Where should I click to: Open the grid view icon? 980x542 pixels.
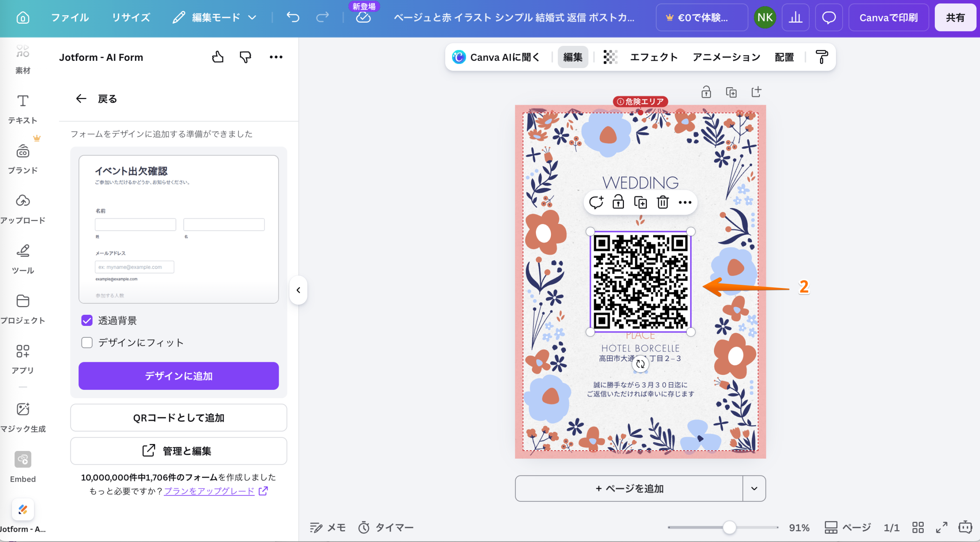[x=918, y=528]
